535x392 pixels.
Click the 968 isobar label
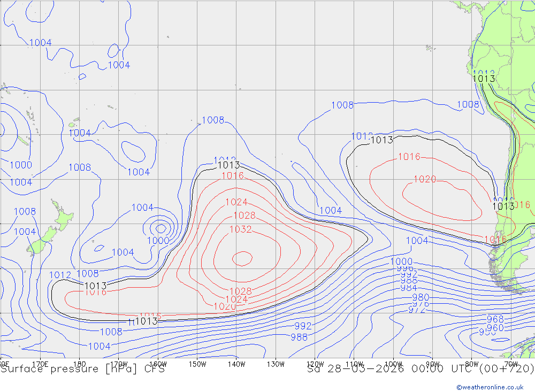(x=495, y=319)
